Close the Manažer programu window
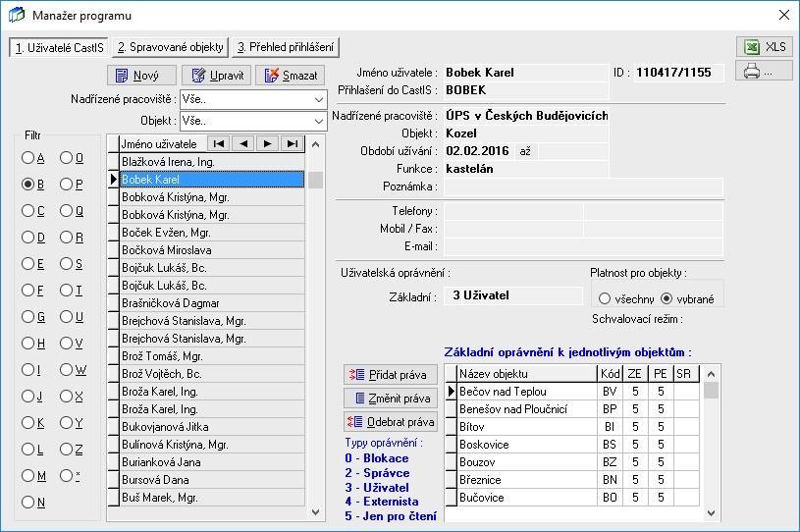The width and height of the screenshot is (800, 532). point(784,15)
